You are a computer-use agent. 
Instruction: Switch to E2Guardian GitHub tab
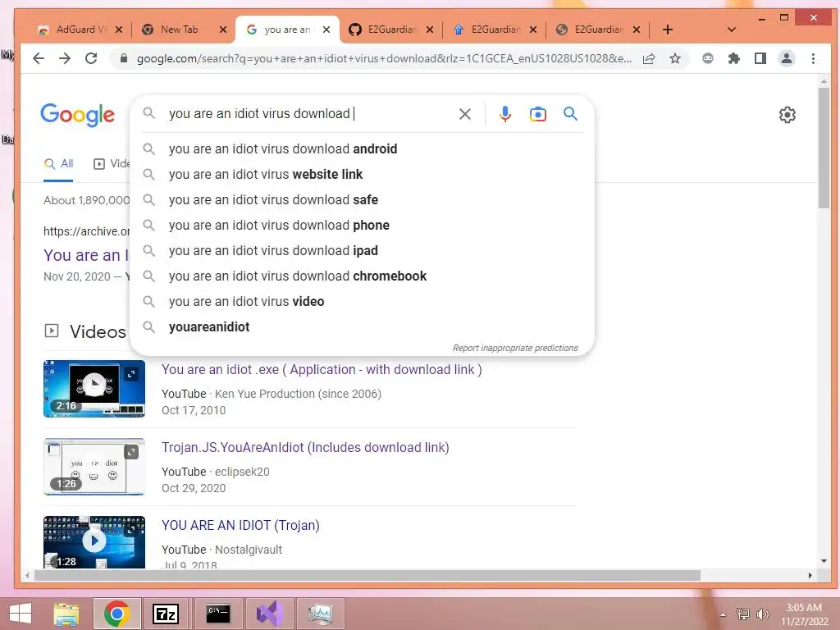tap(392, 30)
